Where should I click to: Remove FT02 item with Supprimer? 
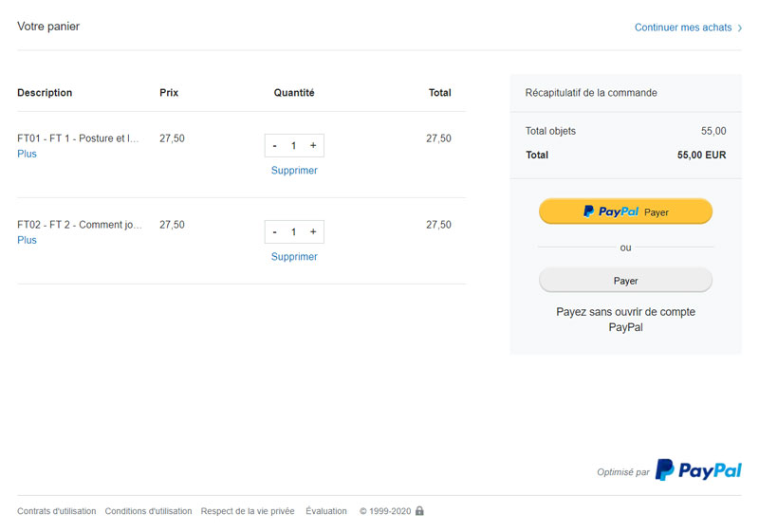(294, 257)
